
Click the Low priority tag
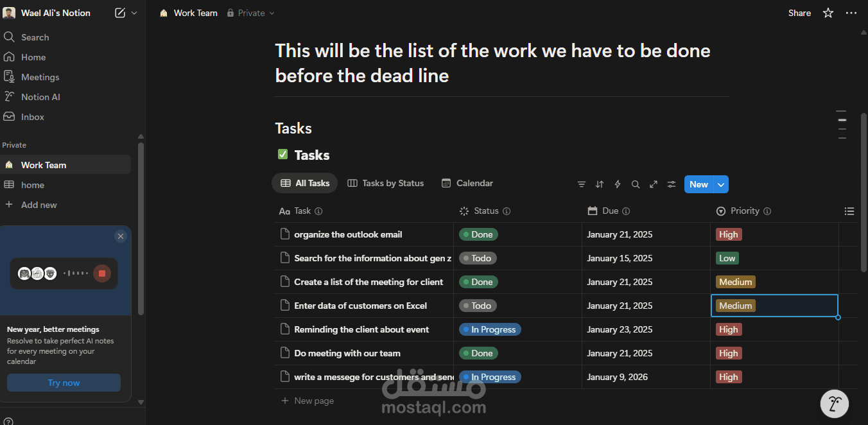727,258
